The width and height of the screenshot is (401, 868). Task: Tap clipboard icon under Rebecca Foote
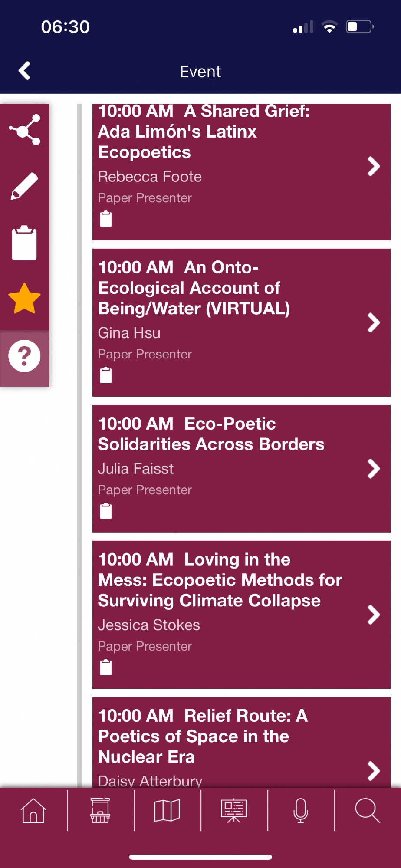click(x=106, y=219)
